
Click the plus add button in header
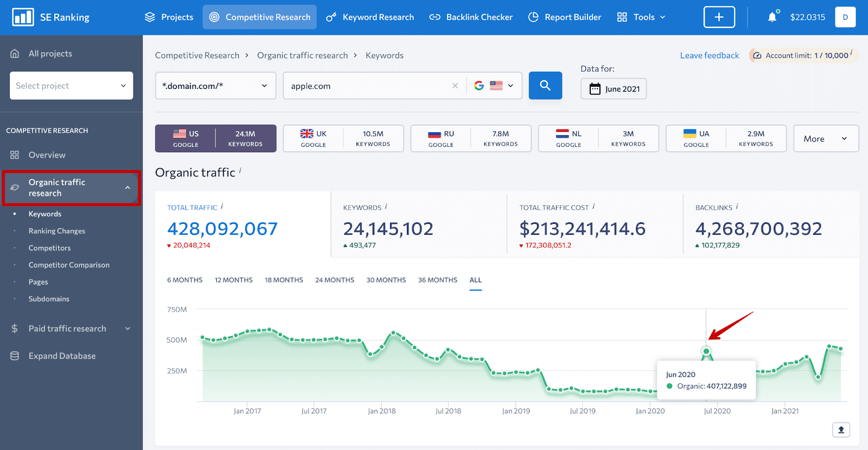[x=719, y=17]
